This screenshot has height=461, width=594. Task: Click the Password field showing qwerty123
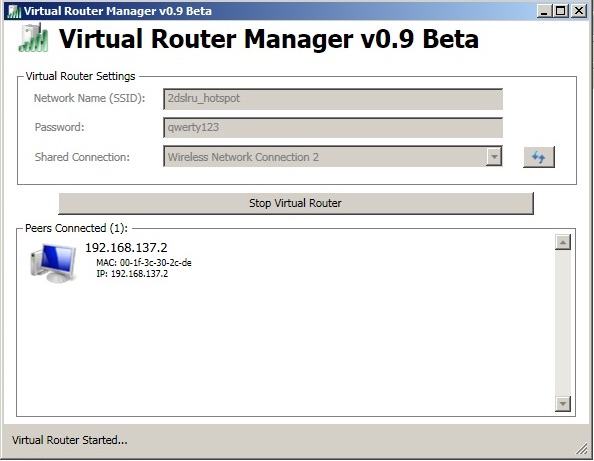click(x=333, y=128)
